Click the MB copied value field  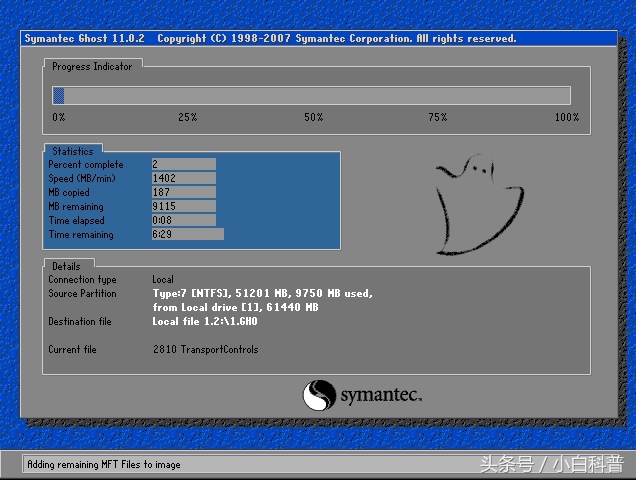[183, 192]
